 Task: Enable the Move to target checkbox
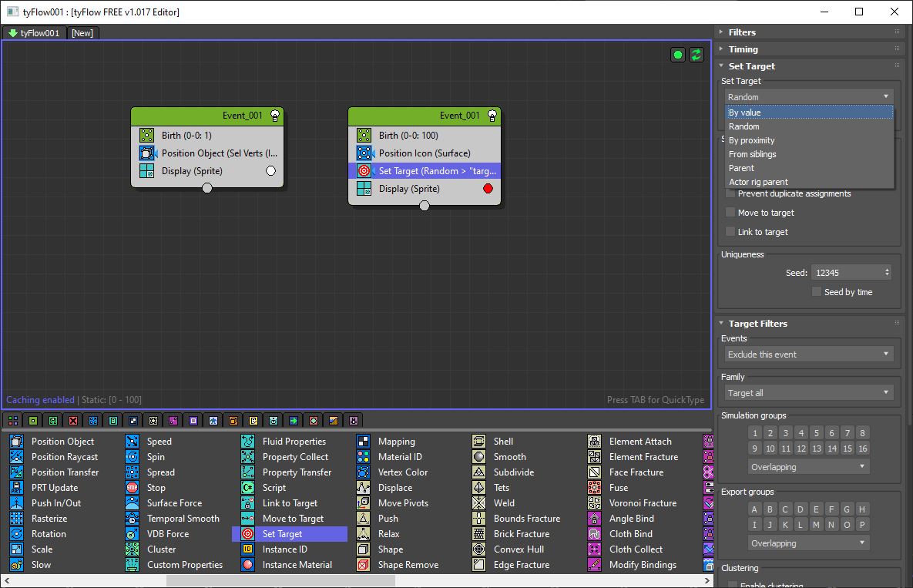coord(730,213)
